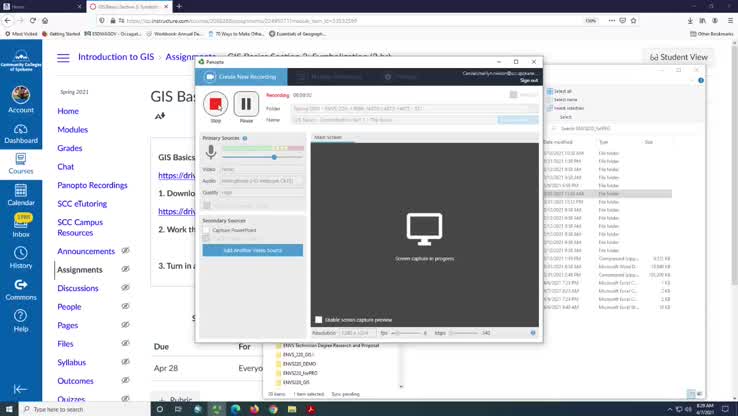Expand the Quality dropdown

tap(262, 192)
